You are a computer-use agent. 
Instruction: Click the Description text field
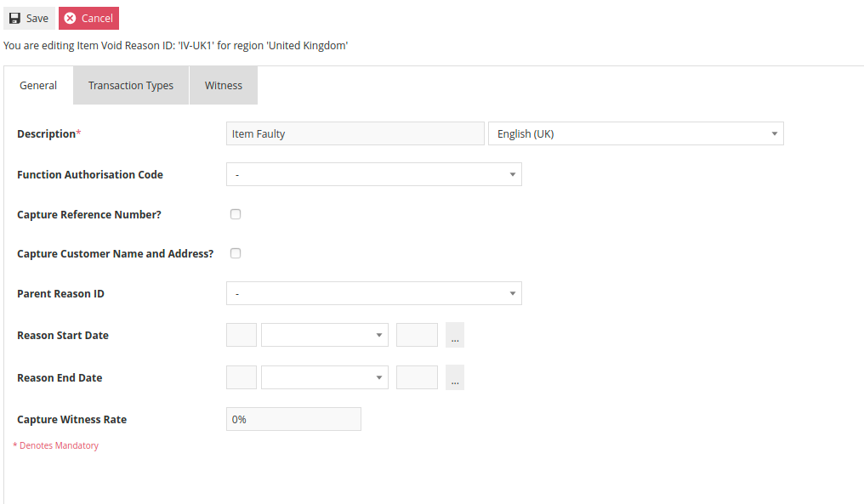tap(355, 133)
